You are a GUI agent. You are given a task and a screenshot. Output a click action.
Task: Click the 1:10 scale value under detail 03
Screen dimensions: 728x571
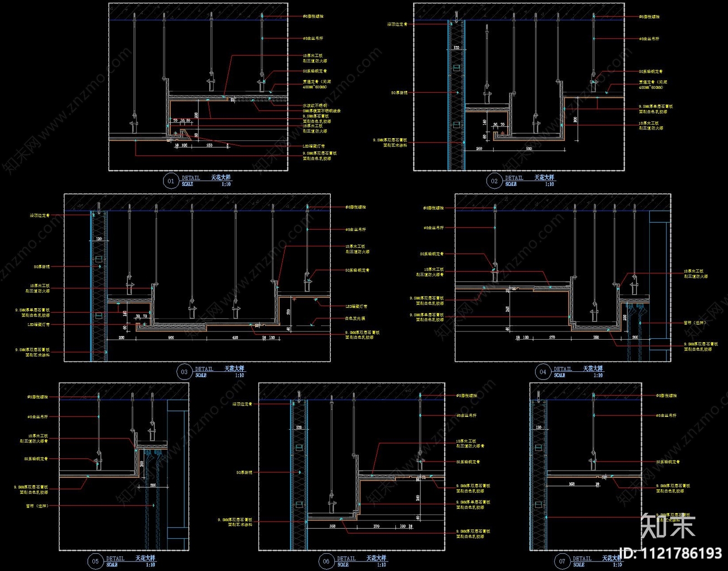pos(240,375)
